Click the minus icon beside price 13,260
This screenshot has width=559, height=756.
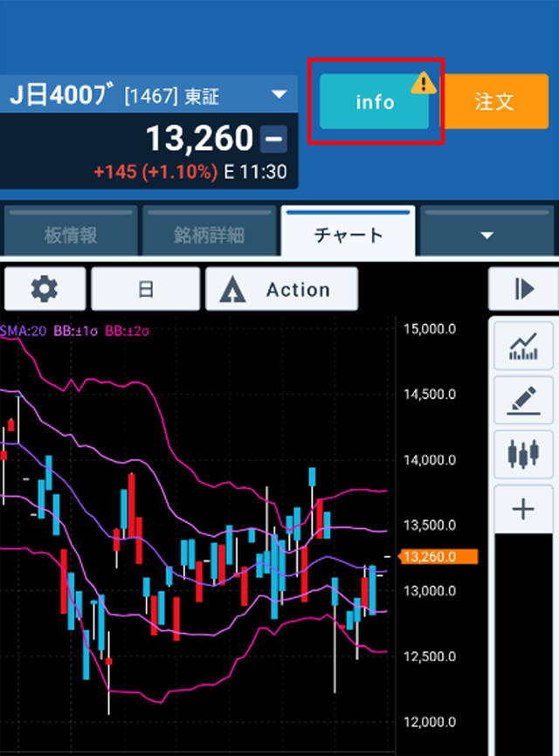point(273,139)
